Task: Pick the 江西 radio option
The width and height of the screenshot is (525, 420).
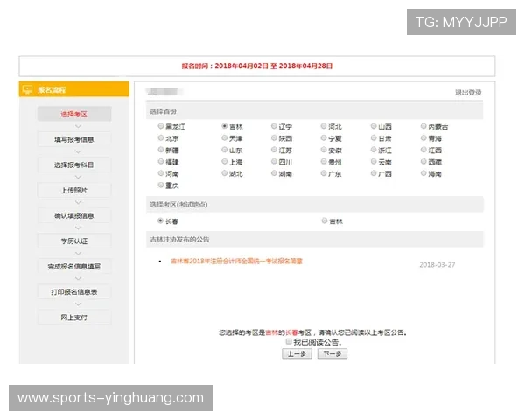Action: 423,150
